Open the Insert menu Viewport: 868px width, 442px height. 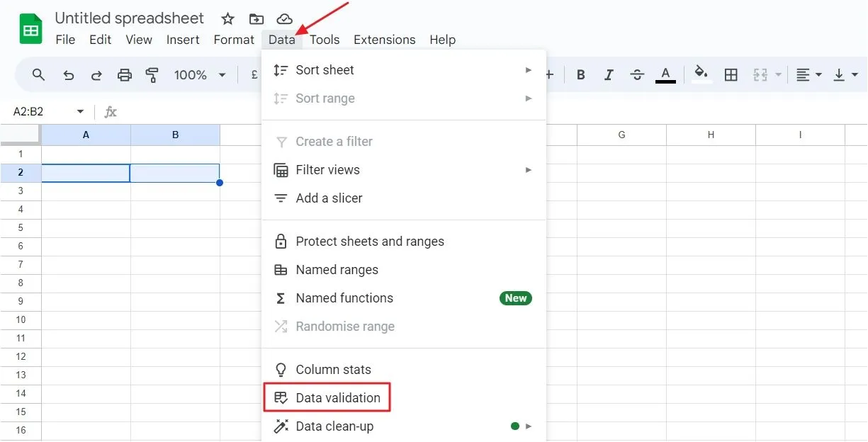pos(183,40)
